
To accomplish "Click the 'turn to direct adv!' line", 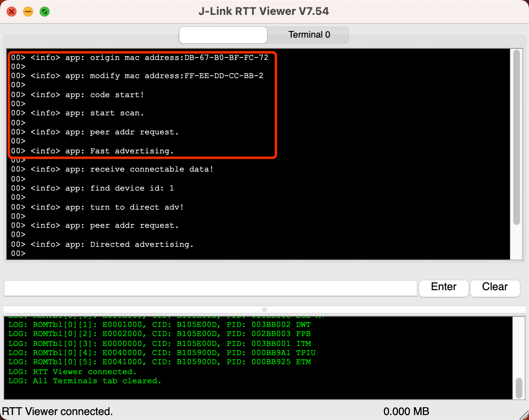I will [x=98, y=207].
